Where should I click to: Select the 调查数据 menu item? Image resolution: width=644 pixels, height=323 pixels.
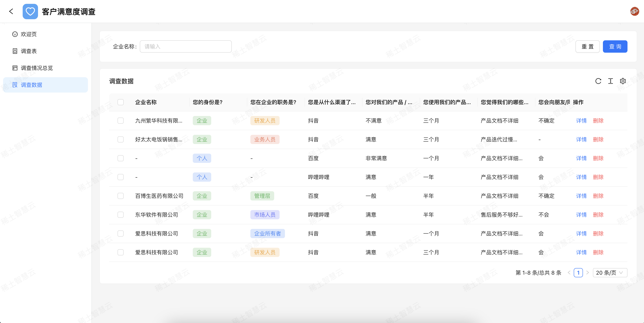tap(31, 85)
